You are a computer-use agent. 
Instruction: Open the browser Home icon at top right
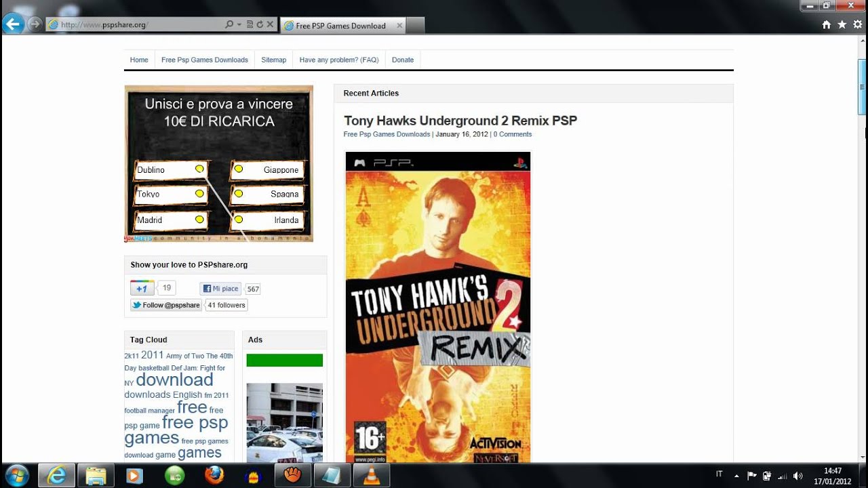pyautogui.click(x=826, y=24)
